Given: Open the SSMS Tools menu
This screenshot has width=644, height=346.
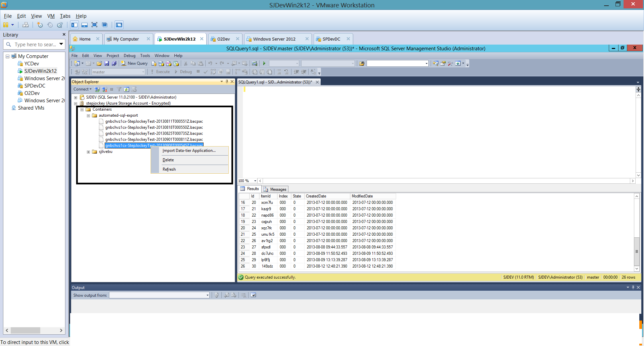Looking at the screenshot, I should 145,56.
